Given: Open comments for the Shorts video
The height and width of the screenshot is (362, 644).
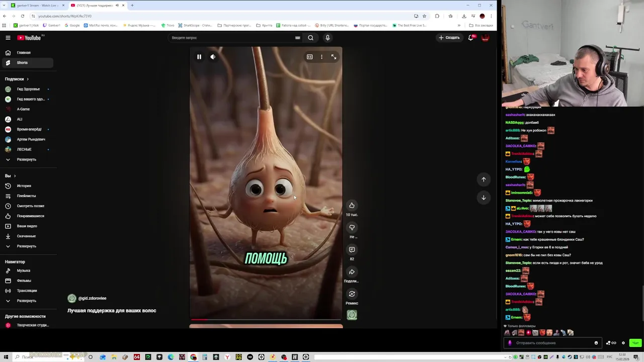Looking at the screenshot, I should click(352, 249).
